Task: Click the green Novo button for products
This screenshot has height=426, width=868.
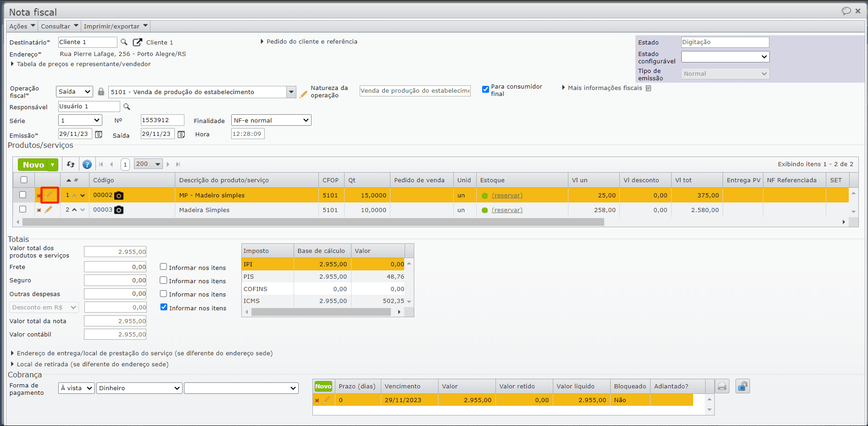Action: (33, 165)
